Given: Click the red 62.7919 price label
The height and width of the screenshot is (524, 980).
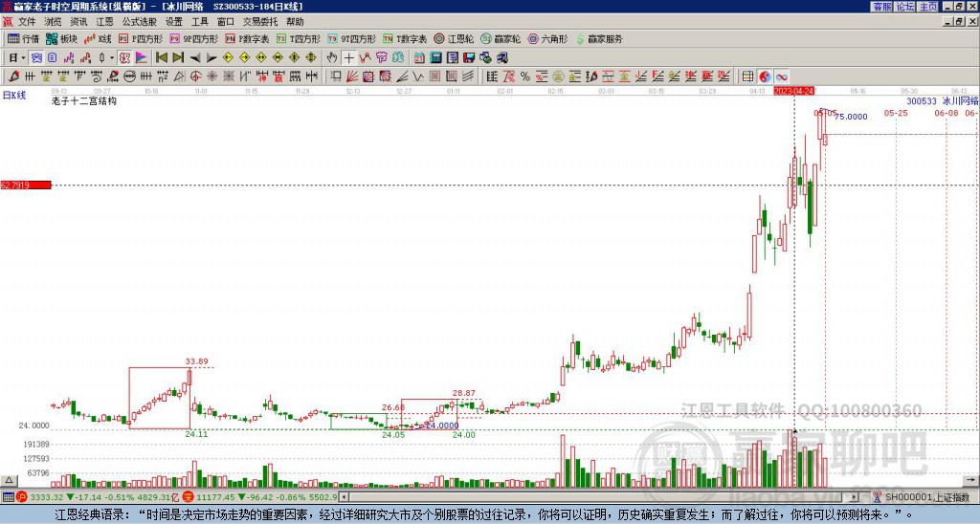Looking at the screenshot, I should pyautogui.click(x=25, y=186).
